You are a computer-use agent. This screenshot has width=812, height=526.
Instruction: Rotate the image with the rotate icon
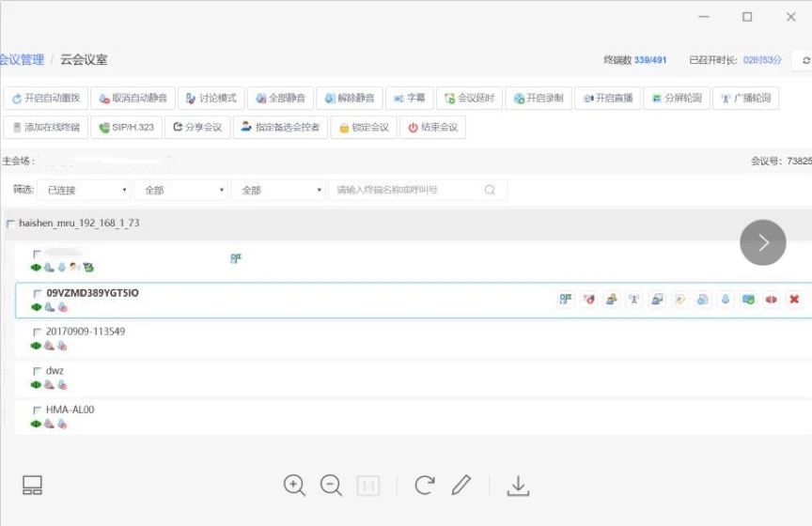pos(425,485)
